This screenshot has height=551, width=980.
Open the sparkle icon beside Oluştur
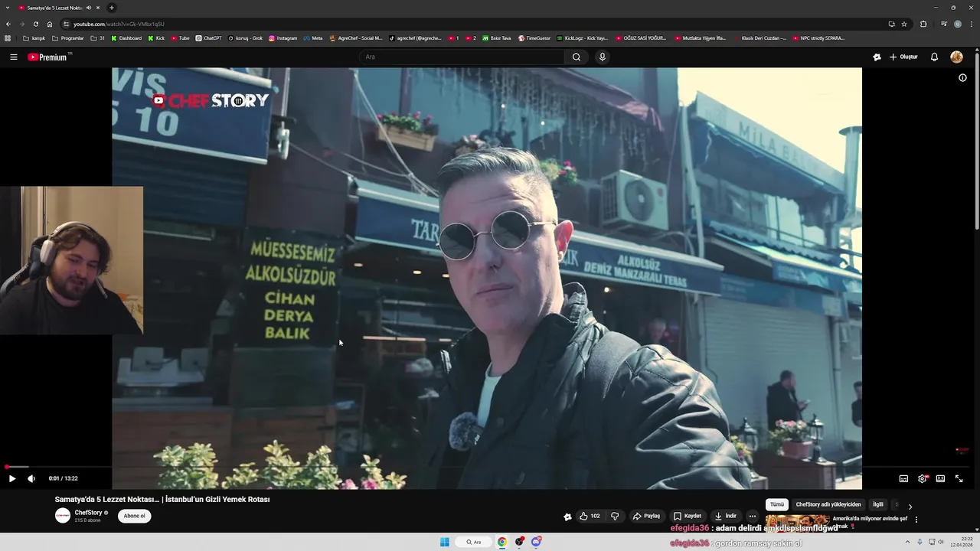coord(877,57)
